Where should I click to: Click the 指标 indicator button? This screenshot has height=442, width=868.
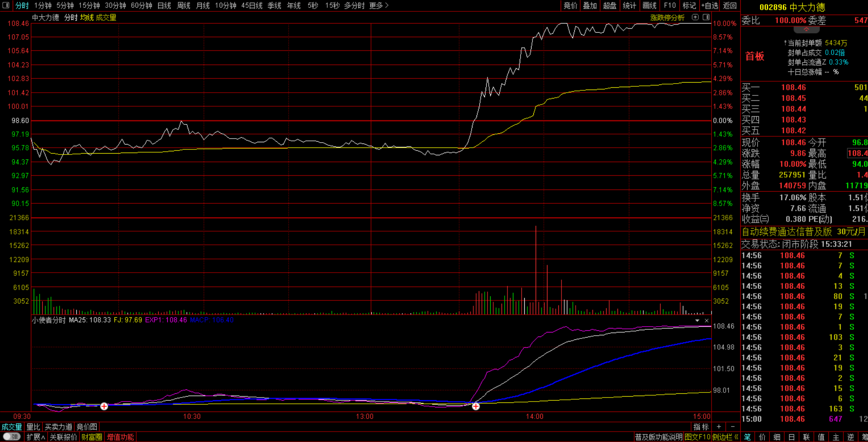701,427
